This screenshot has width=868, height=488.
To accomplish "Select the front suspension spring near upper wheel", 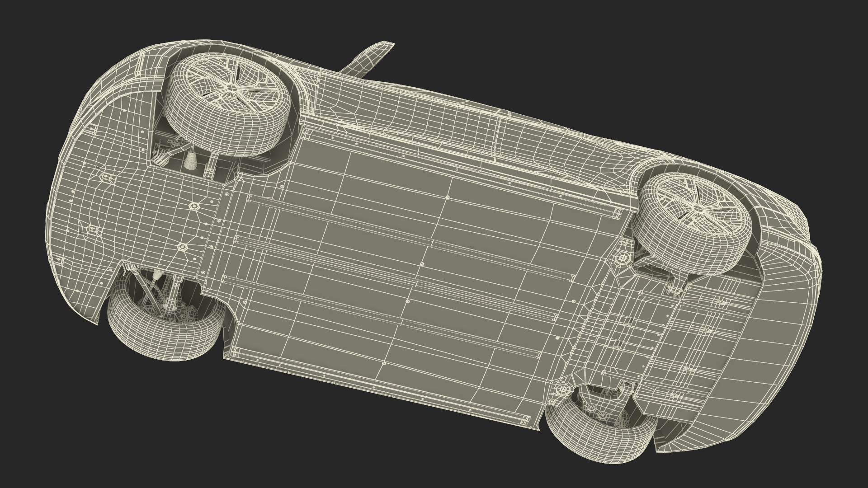I will click(x=192, y=160).
